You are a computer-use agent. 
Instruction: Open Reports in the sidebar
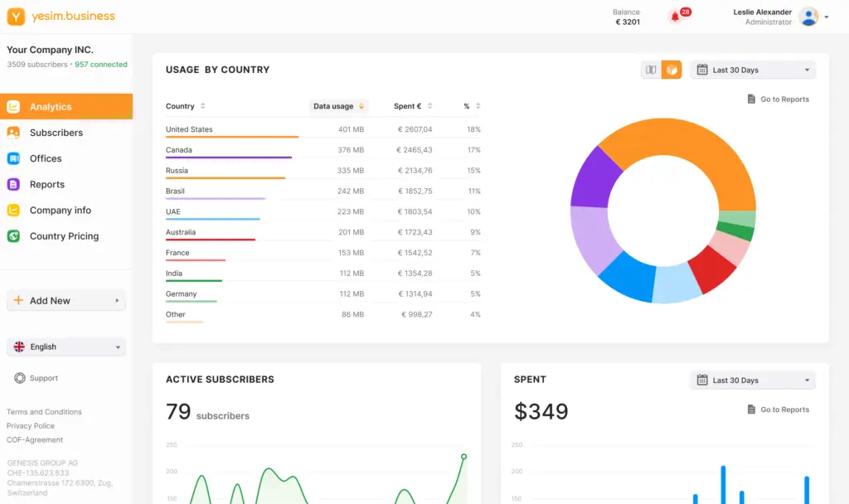pos(47,185)
